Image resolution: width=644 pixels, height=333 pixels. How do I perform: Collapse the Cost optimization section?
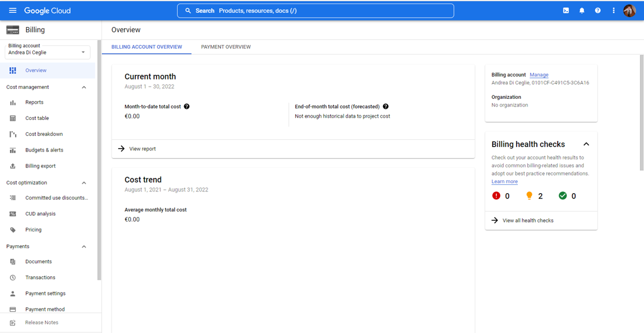[x=84, y=183]
